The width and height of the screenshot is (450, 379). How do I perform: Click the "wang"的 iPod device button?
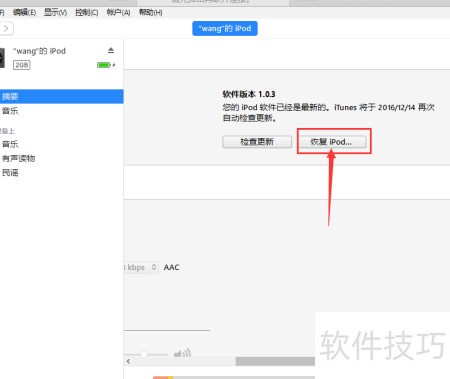(225, 29)
